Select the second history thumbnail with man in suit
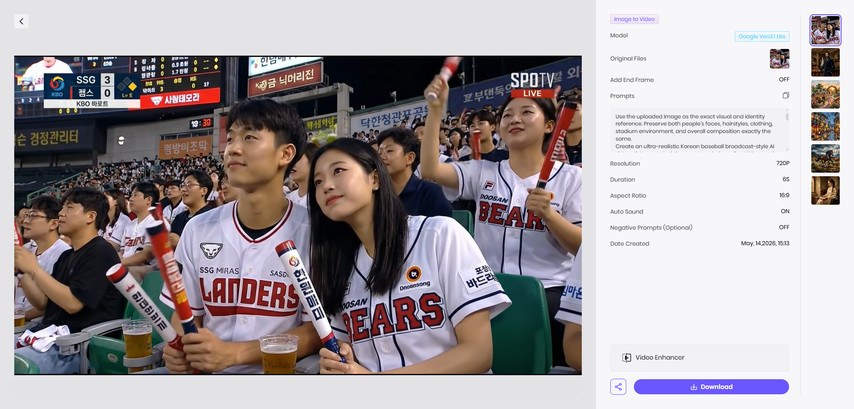854x409 pixels. [x=825, y=62]
